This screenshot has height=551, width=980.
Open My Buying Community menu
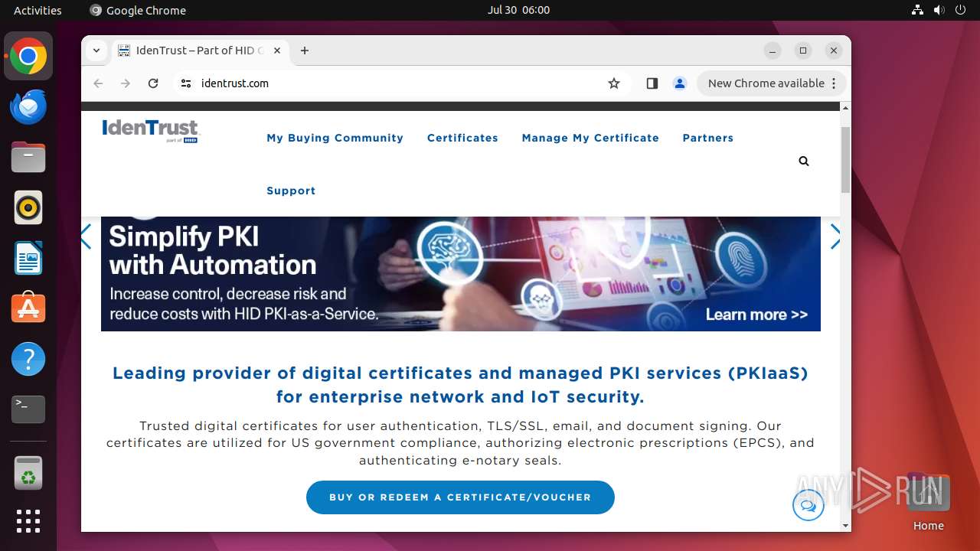click(335, 138)
